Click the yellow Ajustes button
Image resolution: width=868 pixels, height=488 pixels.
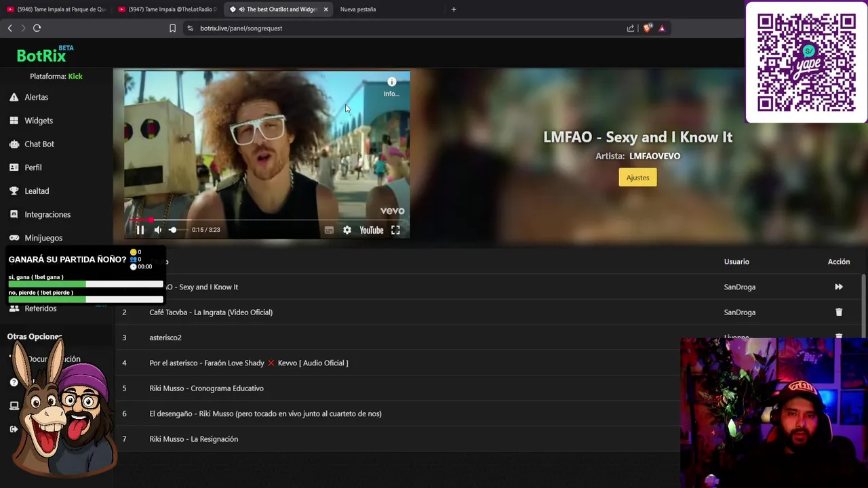tap(637, 178)
